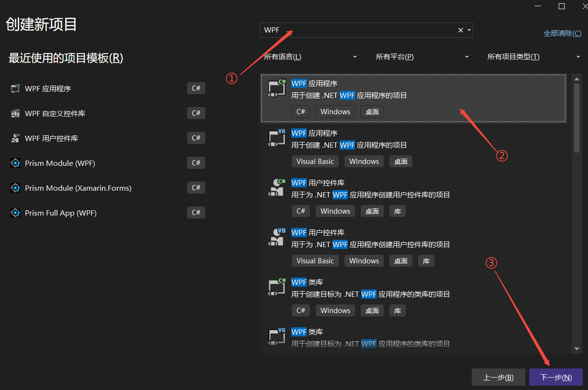Viewport: 588px width, 390px height.
Task: Open the search history dropdown arrow
Action: [x=469, y=30]
